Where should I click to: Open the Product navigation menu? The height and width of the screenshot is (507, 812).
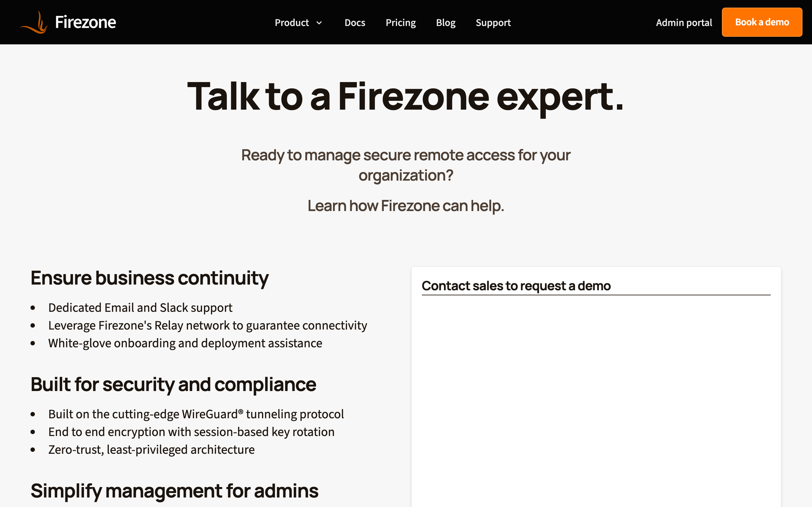click(291, 23)
